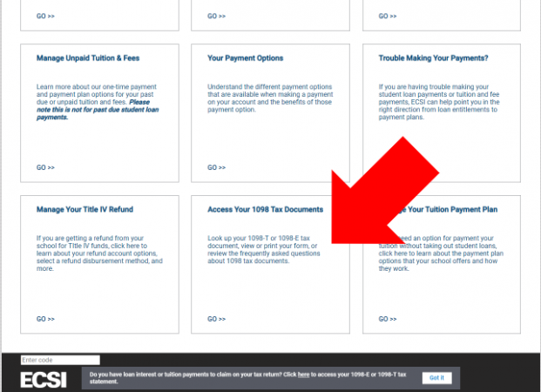Image resolution: width=541 pixels, height=392 pixels.
Task: Click Manage Your Title IV Refund heading
Action: coord(85,210)
